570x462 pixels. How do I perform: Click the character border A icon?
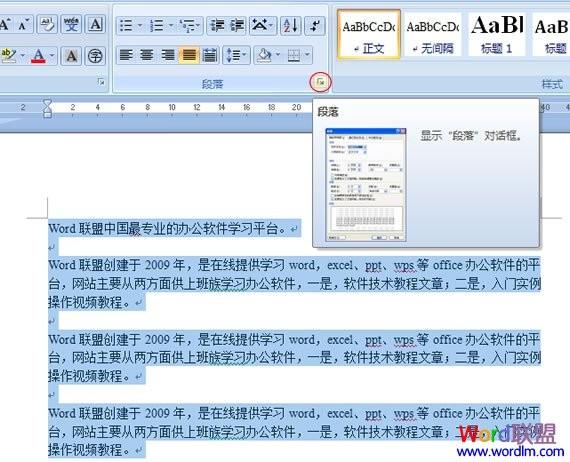click(x=96, y=25)
